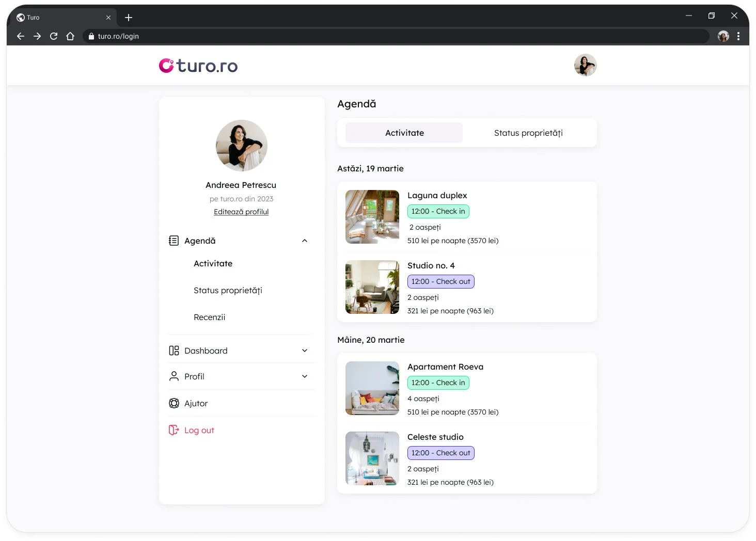This screenshot has height=541, width=756.
Task: Click Andreea Petrescu's large profile picture
Action: click(x=242, y=146)
